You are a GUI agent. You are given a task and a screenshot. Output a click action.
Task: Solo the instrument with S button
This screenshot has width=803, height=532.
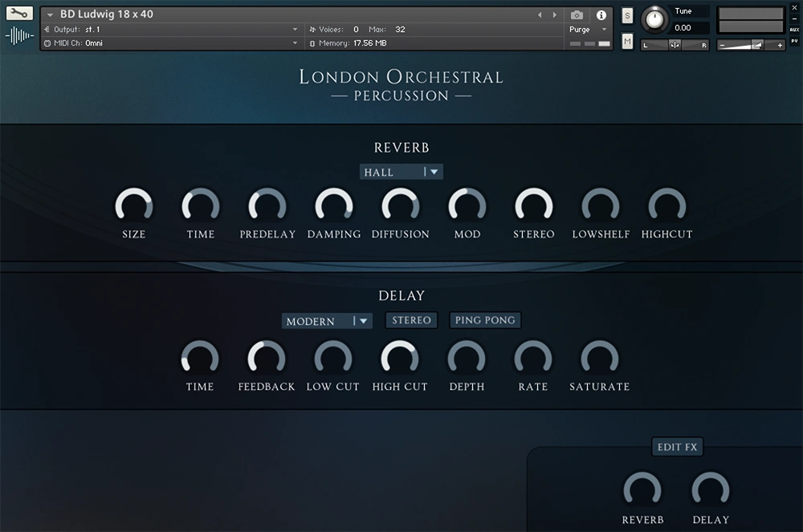(x=627, y=16)
